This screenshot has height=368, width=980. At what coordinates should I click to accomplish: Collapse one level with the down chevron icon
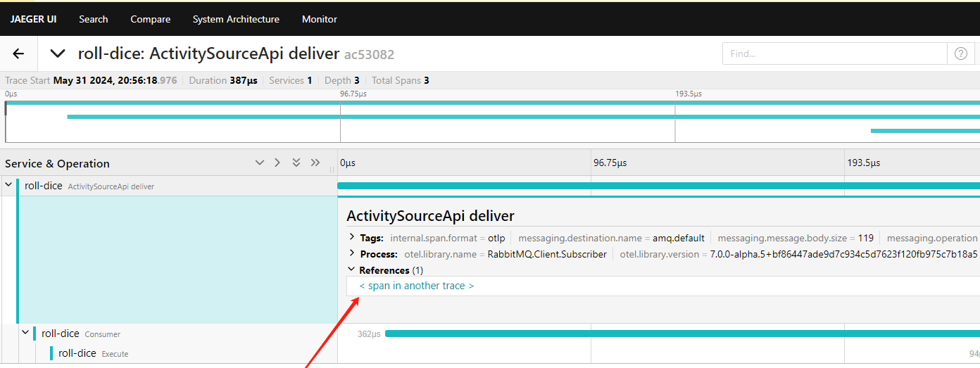(x=259, y=163)
